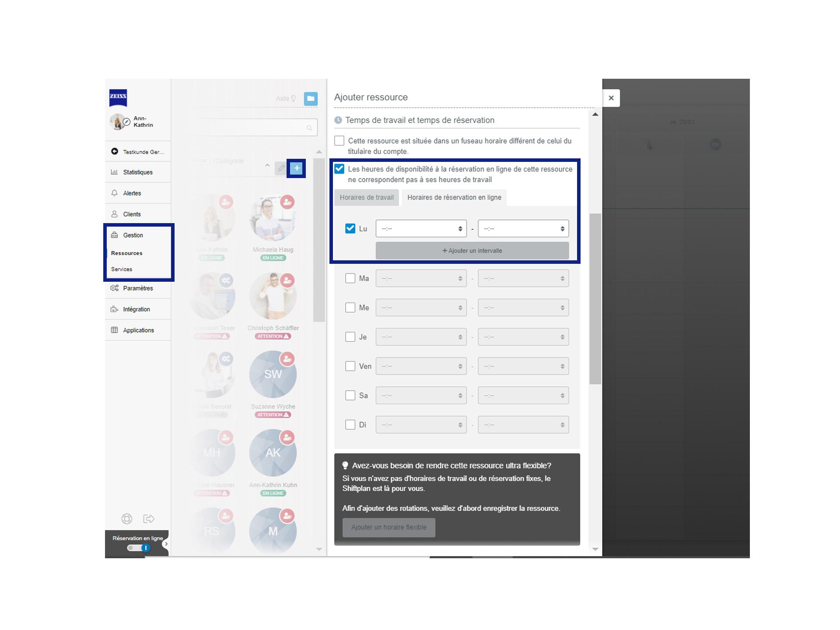Click Ajouter un intervalle button
Image resolution: width=840 pixels, height=630 pixels.
click(472, 251)
